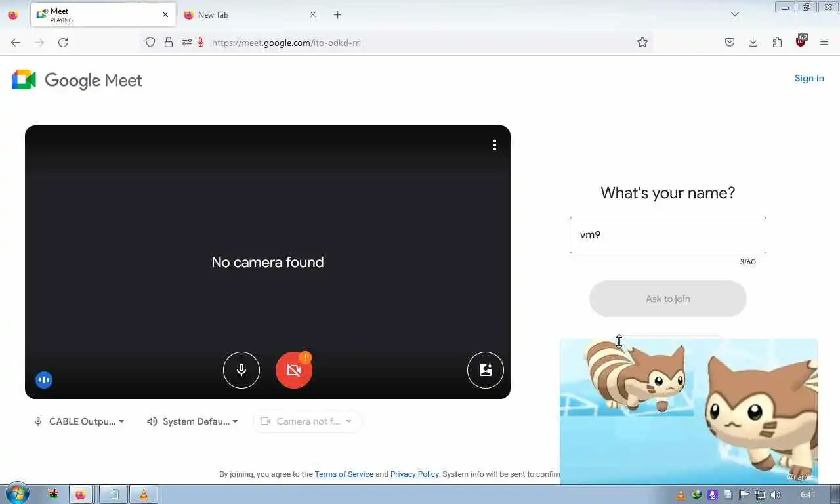Save page to Pocket

point(730,42)
